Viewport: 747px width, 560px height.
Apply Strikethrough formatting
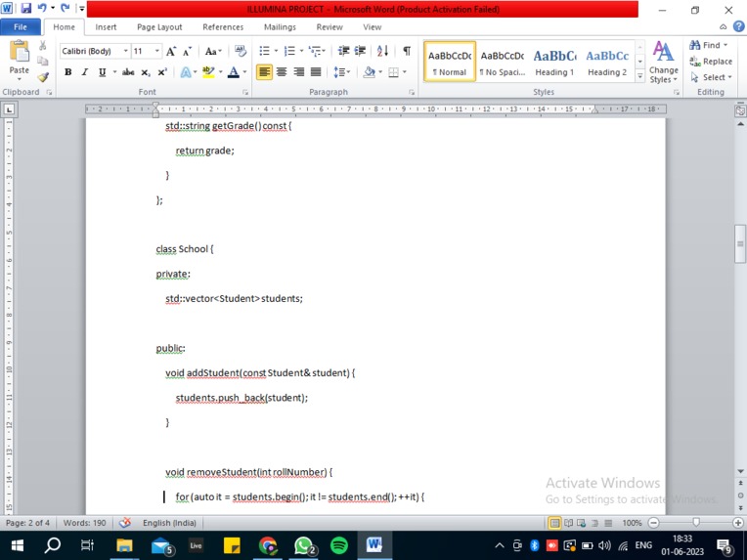point(128,72)
